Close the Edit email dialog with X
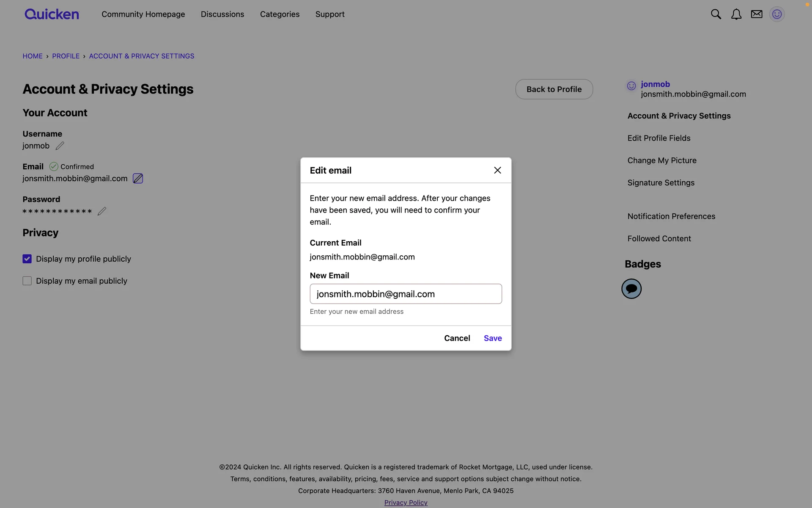This screenshot has width=812, height=508. pos(497,170)
